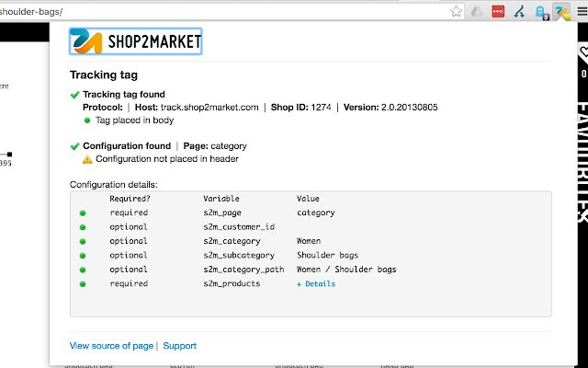Image resolution: width=588 pixels, height=368 pixels.
Task: Open the red LastPass extension icon
Action: tap(498, 12)
